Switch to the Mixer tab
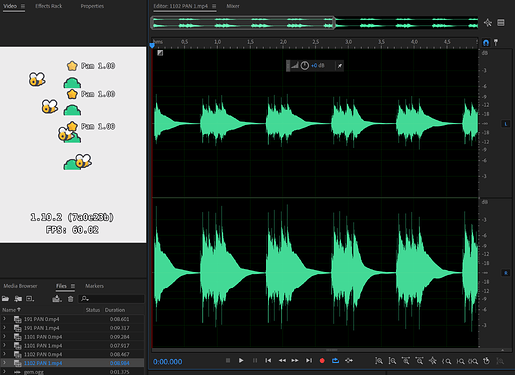This screenshot has width=515, height=375. (x=233, y=6)
